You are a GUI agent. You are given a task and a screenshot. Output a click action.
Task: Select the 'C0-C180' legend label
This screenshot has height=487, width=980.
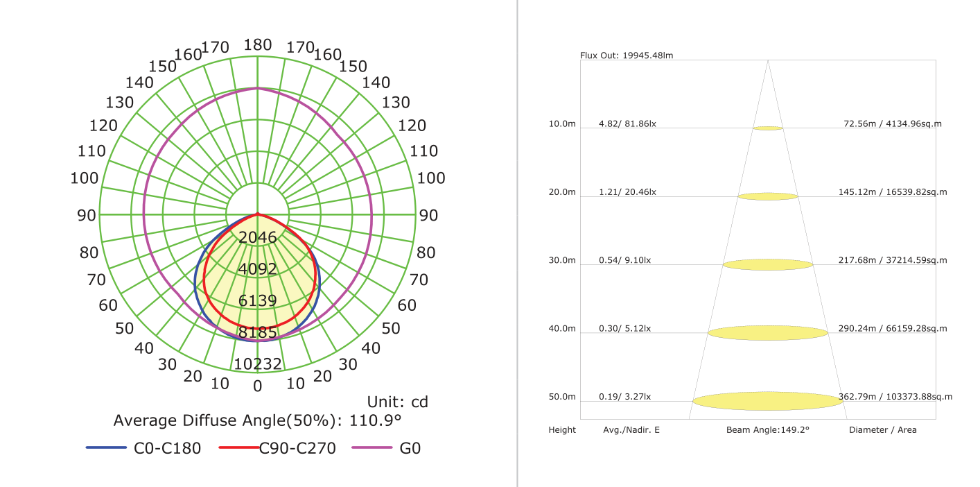[167, 448]
